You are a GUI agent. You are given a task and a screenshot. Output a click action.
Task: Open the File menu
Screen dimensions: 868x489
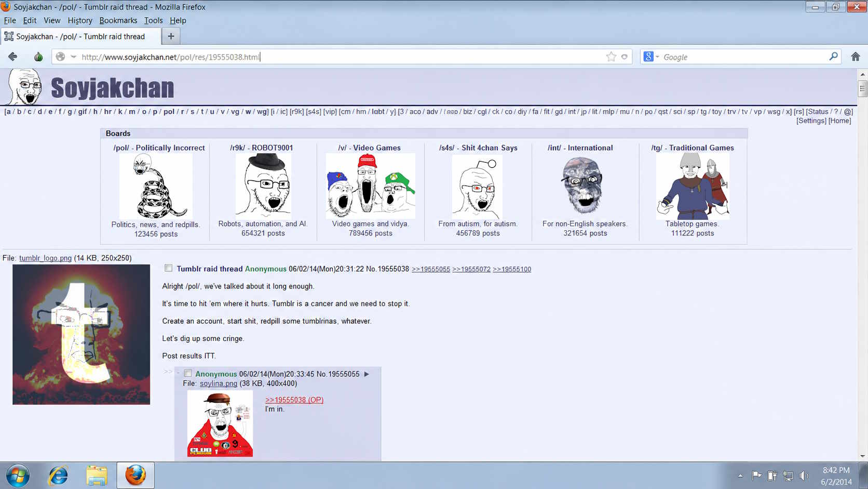click(x=10, y=20)
